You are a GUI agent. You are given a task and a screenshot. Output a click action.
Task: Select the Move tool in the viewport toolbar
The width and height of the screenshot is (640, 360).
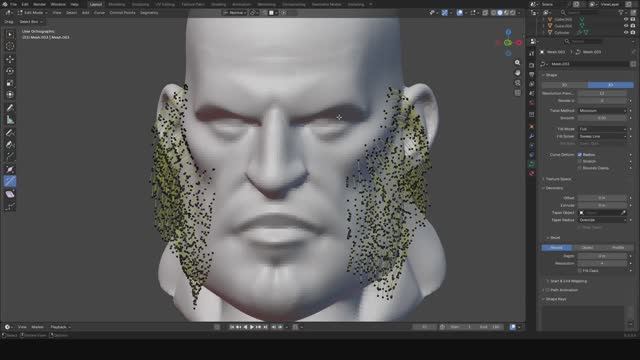10,59
